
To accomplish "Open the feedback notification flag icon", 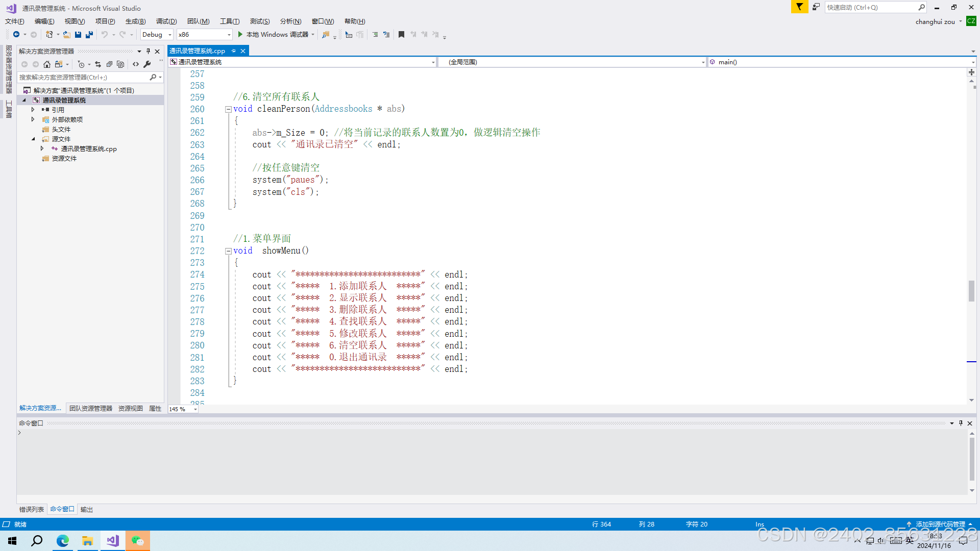I will pos(799,7).
